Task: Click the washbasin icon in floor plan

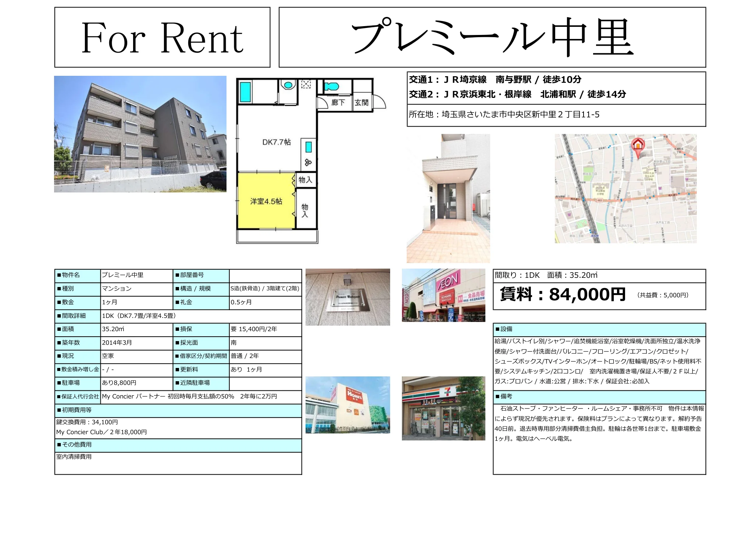Action: (x=288, y=85)
